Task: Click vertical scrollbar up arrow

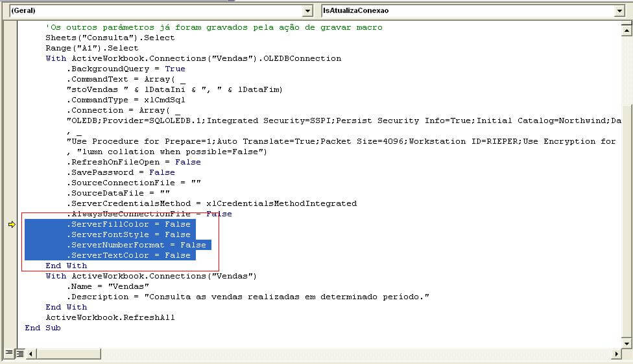Action: pyautogui.click(x=625, y=30)
